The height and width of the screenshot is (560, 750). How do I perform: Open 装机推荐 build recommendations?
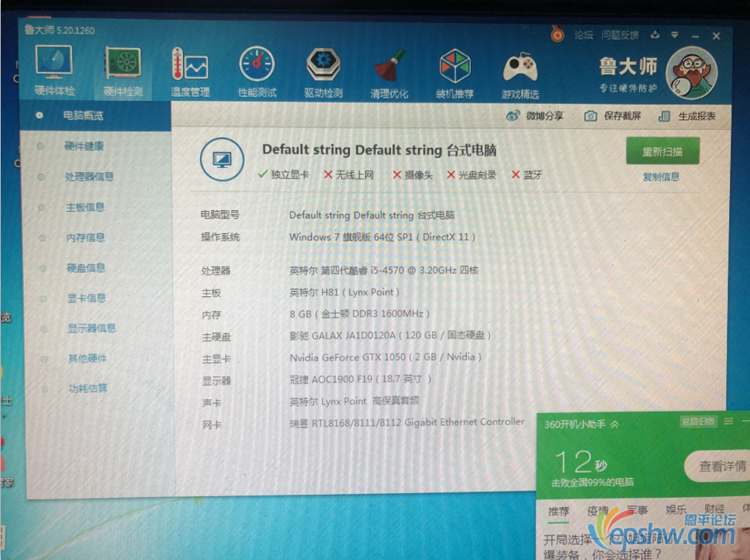(x=454, y=74)
